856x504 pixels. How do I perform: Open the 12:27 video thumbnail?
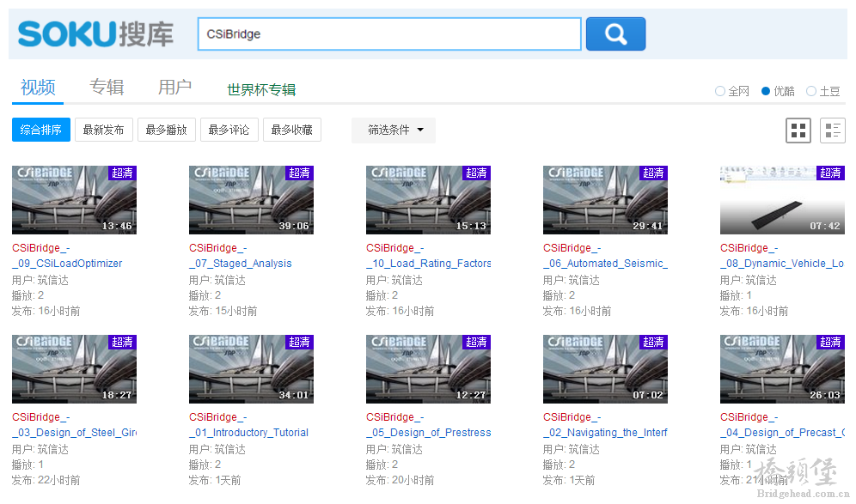coord(428,369)
